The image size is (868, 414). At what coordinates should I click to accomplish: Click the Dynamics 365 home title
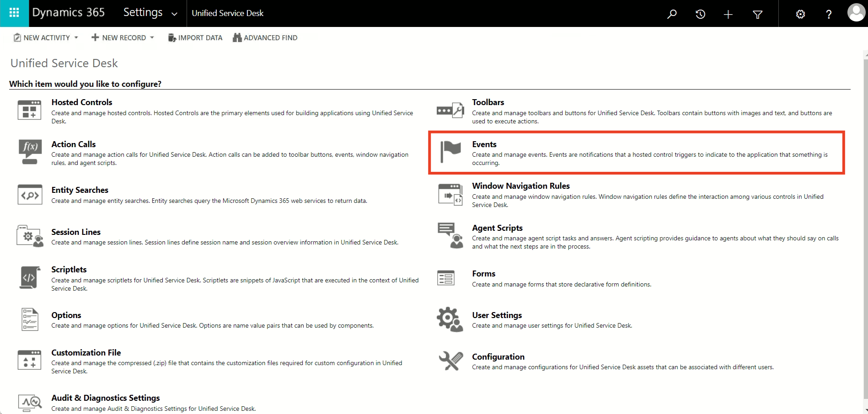[69, 12]
